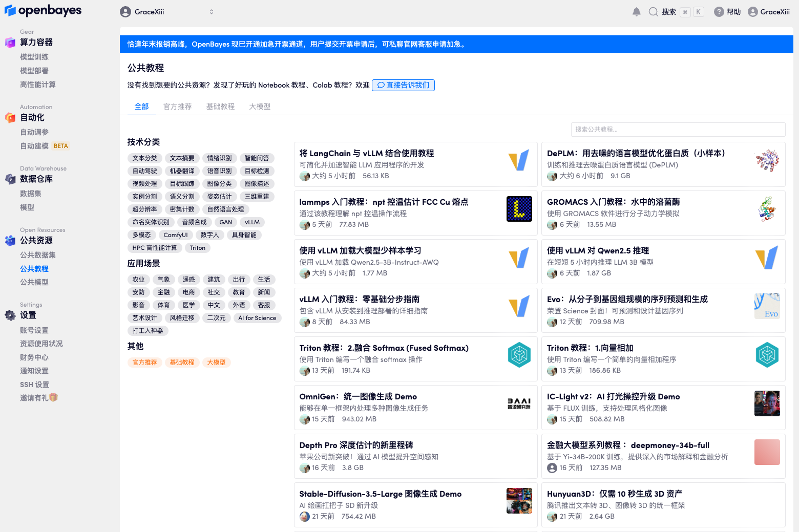Image resolution: width=799 pixels, height=532 pixels.
Task: Click the 设置 gear icon
Action: (10, 315)
